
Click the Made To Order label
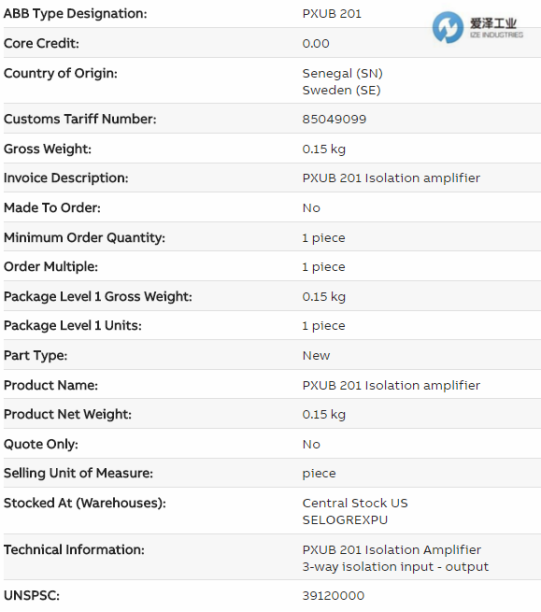52,208
